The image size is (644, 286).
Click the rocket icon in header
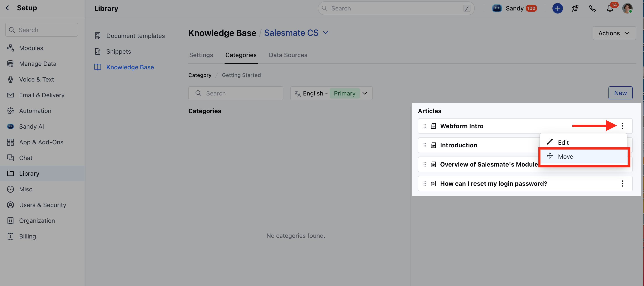pyautogui.click(x=575, y=9)
